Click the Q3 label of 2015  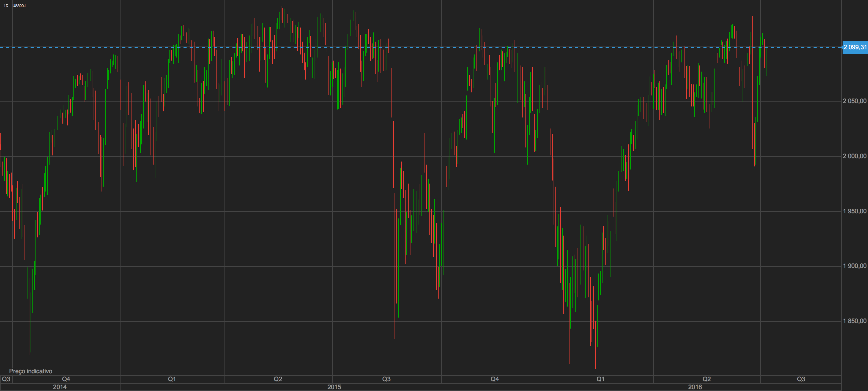(387, 379)
